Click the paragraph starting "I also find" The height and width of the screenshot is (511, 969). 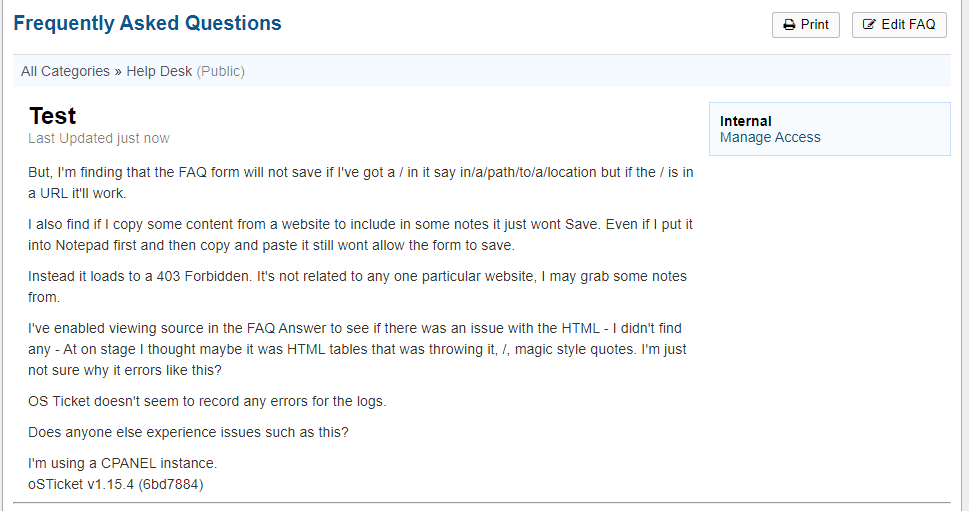(360, 234)
